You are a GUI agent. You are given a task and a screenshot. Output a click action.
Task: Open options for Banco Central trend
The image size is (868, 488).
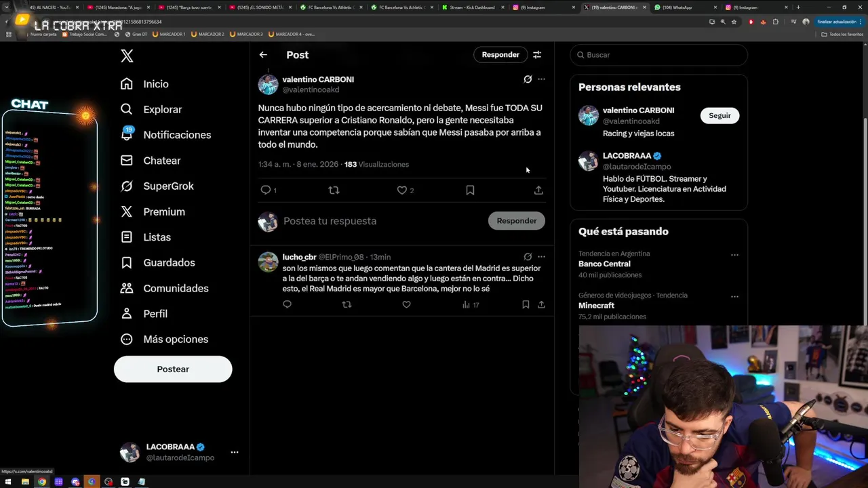pos(734,256)
